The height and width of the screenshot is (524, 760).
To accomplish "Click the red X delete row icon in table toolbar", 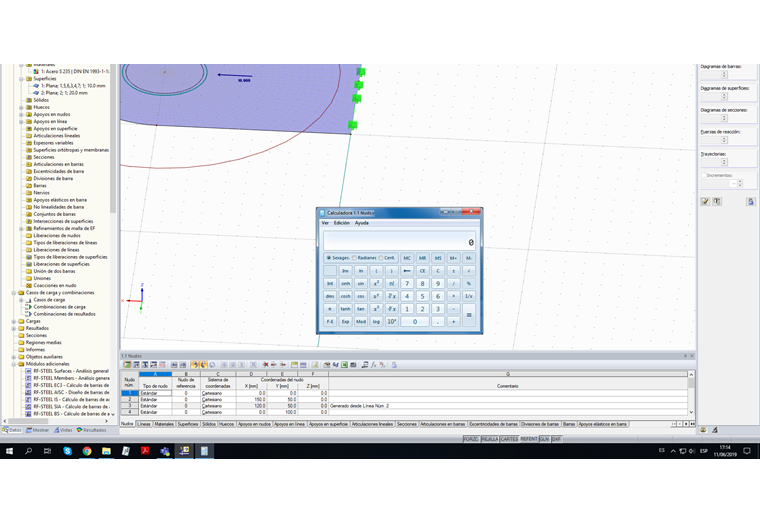I will tap(265, 365).
